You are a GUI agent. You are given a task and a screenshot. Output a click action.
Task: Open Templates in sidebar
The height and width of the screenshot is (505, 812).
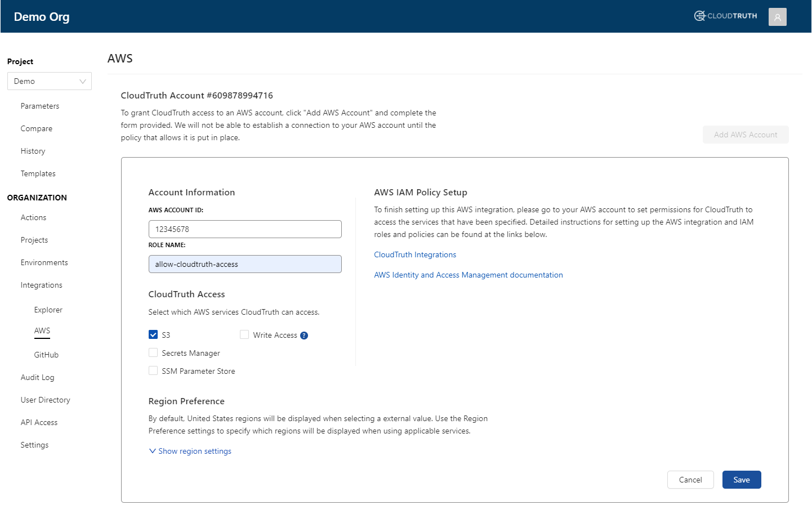[x=38, y=173]
